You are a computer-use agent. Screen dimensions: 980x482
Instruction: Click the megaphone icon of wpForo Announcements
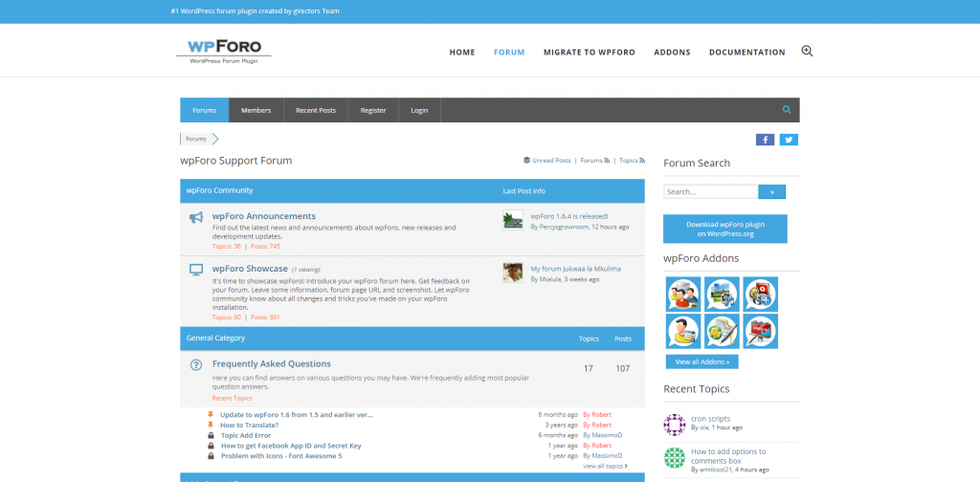click(196, 217)
